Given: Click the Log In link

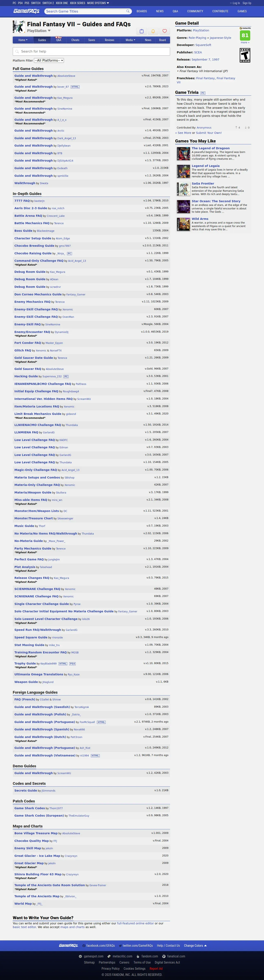Looking at the screenshot, I should 236,3.
